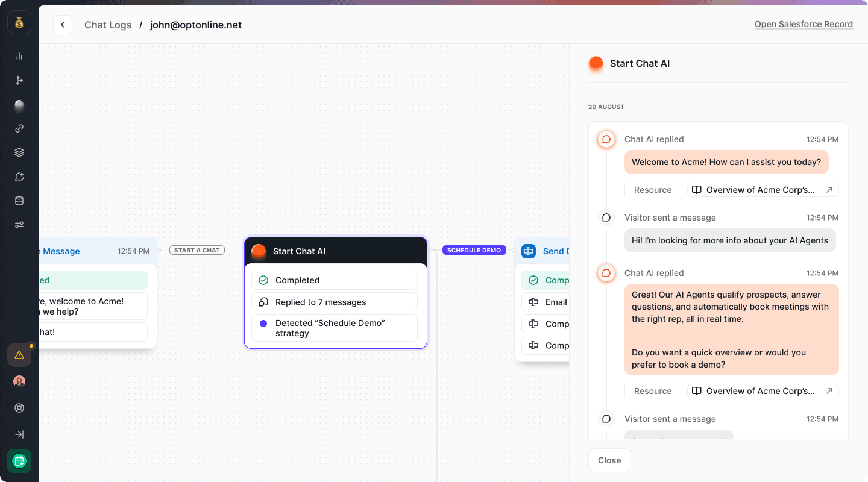Viewport: 868px width, 482px height.
Task: Select Chat Logs in the breadcrumb
Action: (x=108, y=25)
